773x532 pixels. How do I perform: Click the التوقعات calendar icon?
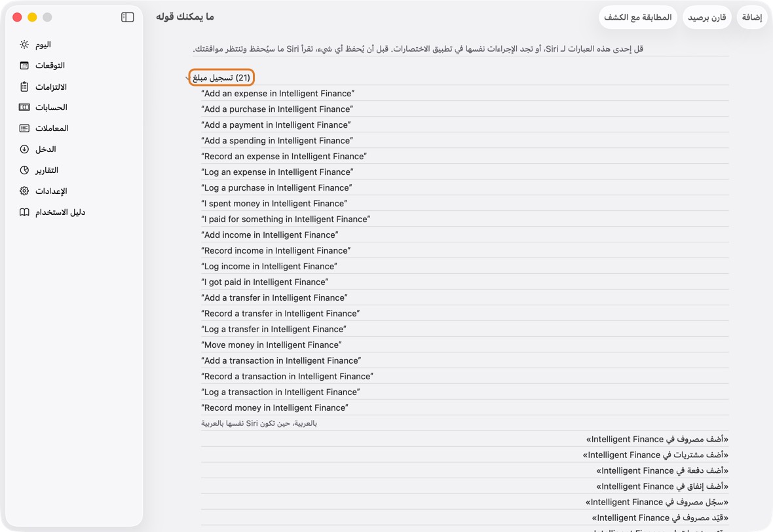(x=24, y=66)
